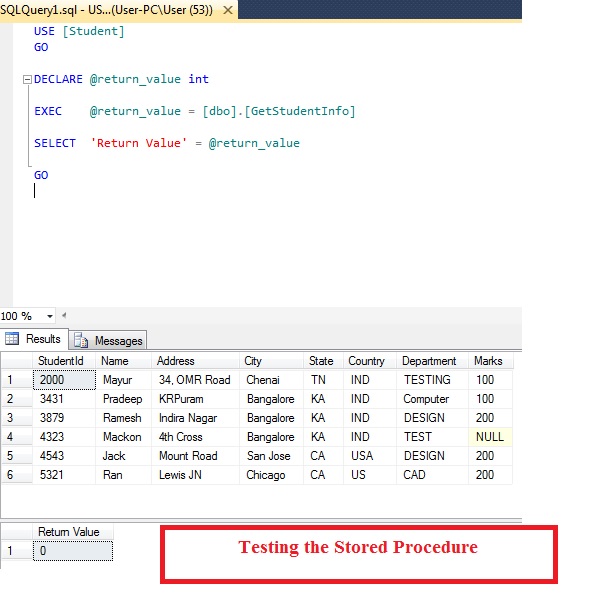
Task: Select row header 4 for Mackon
Action: click(x=17, y=437)
